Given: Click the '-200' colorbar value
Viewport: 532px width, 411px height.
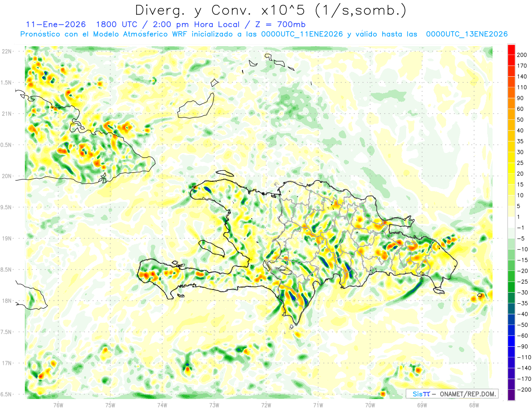Looking at the screenshot, I should (x=524, y=390).
